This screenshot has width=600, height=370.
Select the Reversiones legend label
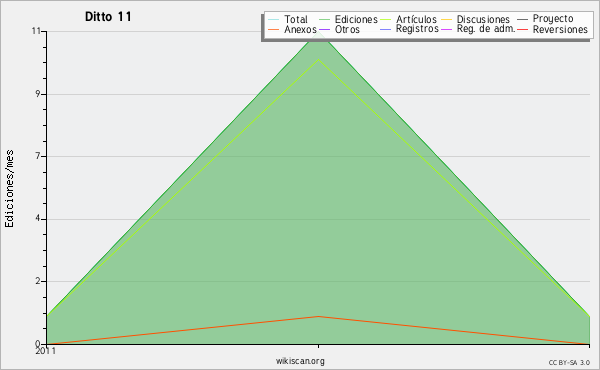[560, 29]
